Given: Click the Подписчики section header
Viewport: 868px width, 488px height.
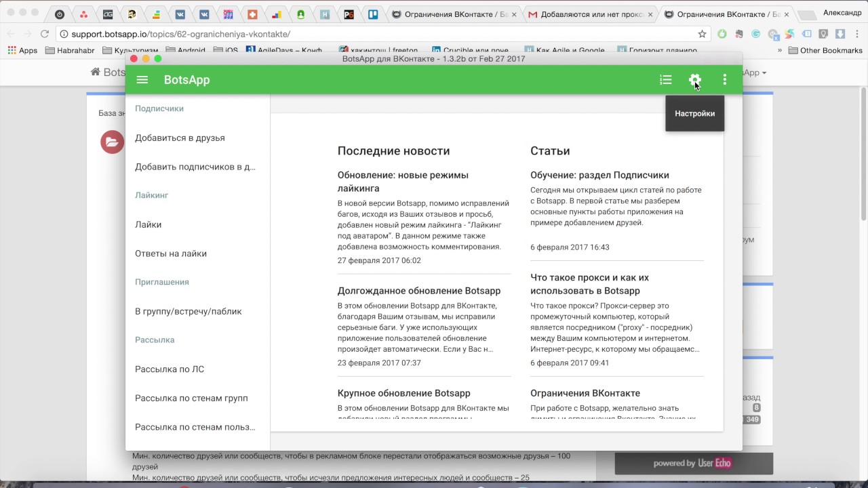Looking at the screenshot, I should click(159, 108).
